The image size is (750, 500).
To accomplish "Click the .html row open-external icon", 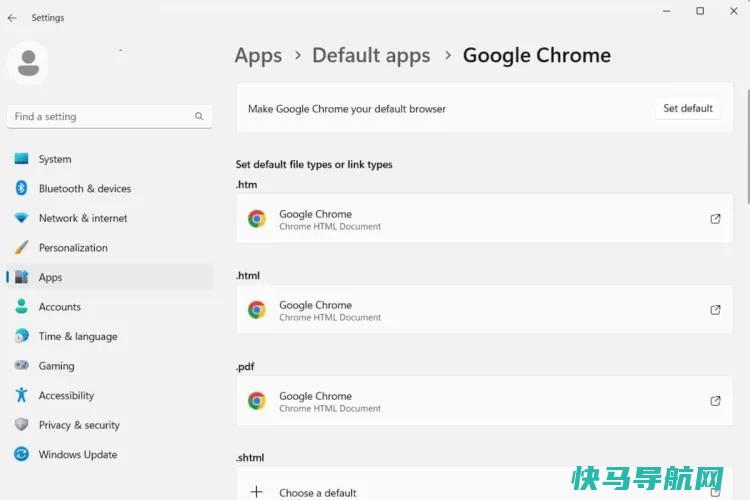I will pos(715,310).
